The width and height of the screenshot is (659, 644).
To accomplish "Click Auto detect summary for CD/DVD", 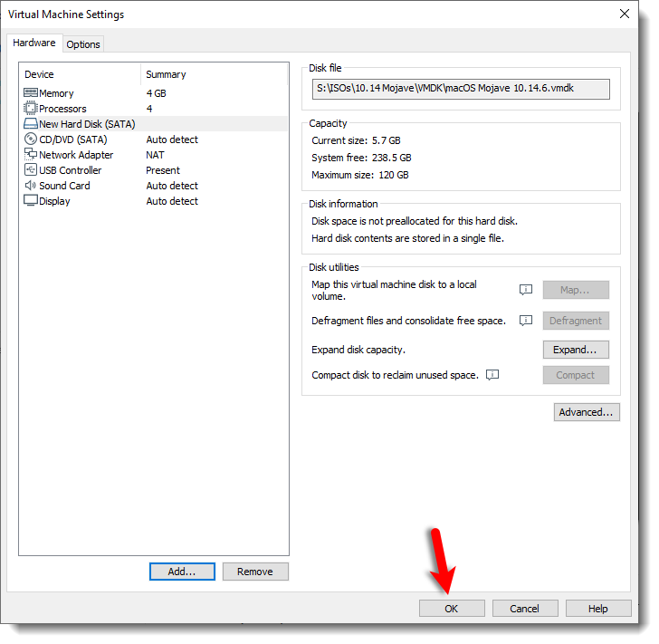I will (172, 139).
